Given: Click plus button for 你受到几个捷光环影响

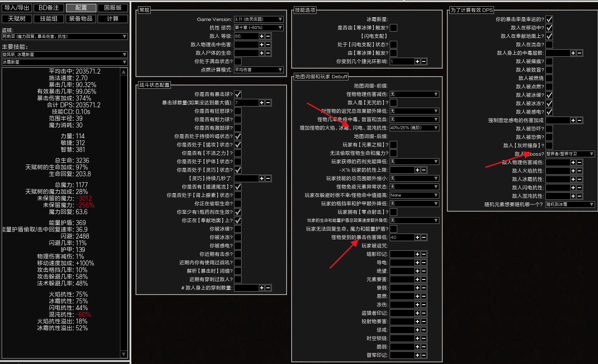Looking at the screenshot, I should [x=417, y=61].
